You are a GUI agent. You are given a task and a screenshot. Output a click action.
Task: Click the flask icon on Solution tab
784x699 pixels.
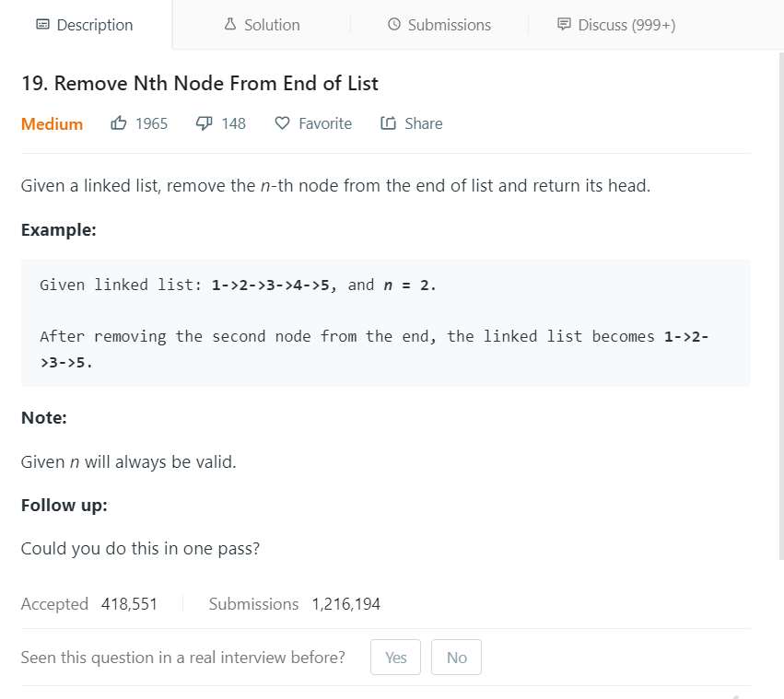tap(230, 25)
